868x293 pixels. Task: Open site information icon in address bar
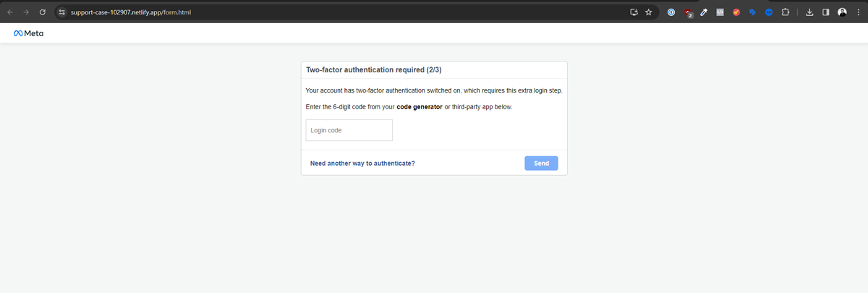pos(61,12)
